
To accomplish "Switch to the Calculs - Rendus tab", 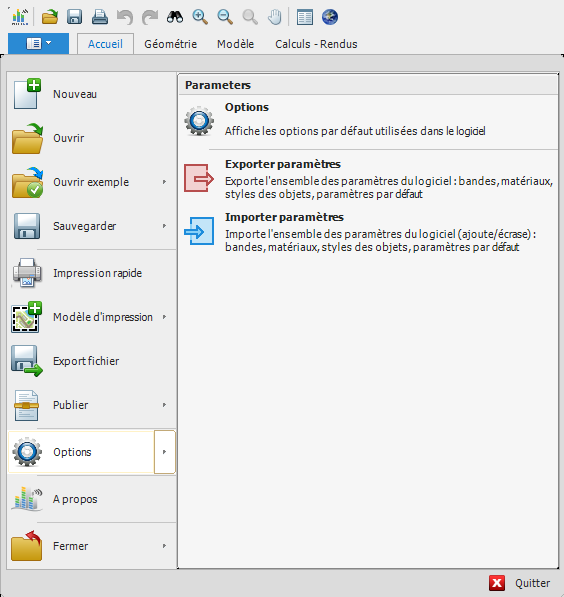I will [316, 44].
